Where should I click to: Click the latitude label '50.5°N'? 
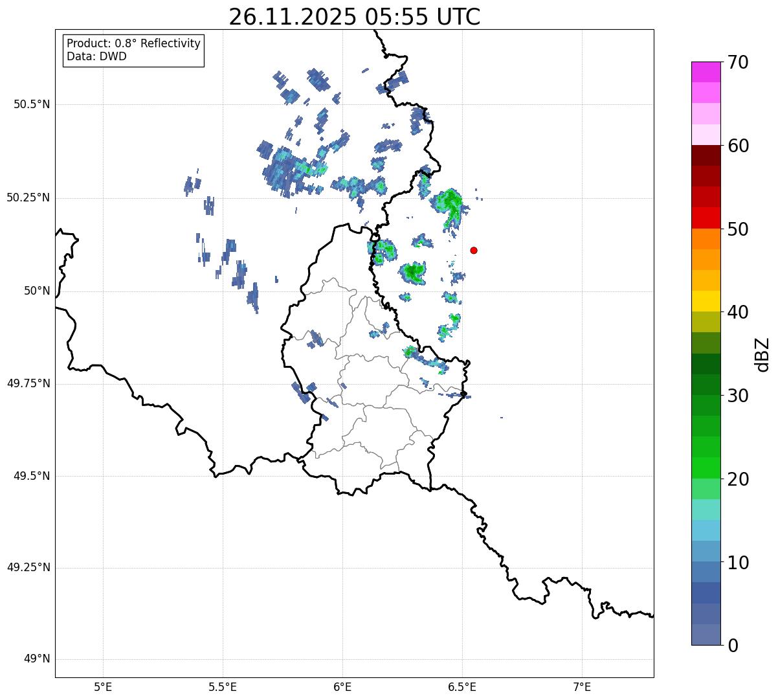tap(31, 104)
